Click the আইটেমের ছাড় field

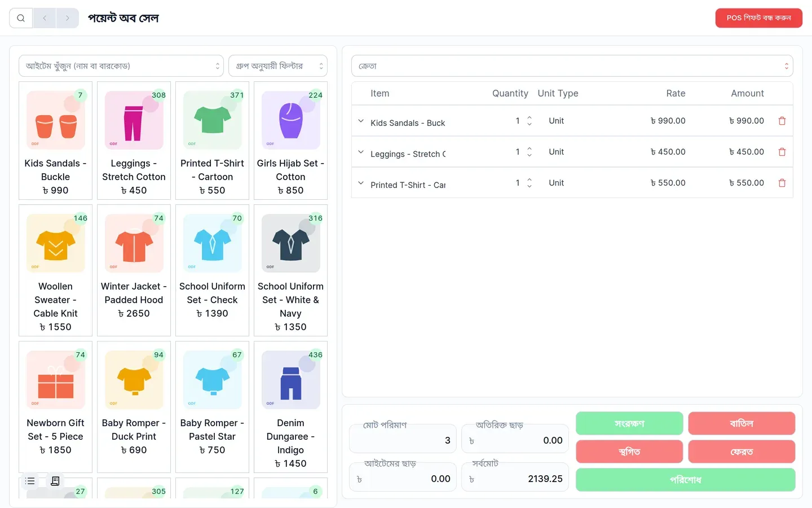click(x=403, y=478)
